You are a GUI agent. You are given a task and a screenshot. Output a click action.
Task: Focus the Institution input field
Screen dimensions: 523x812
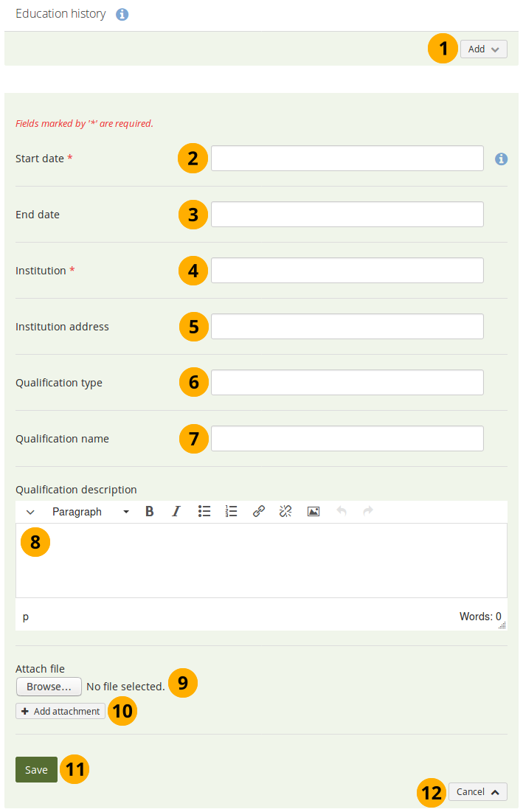[x=347, y=271]
